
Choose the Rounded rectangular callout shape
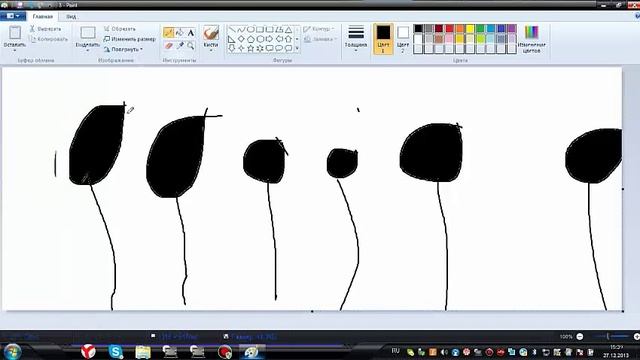tap(269, 48)
